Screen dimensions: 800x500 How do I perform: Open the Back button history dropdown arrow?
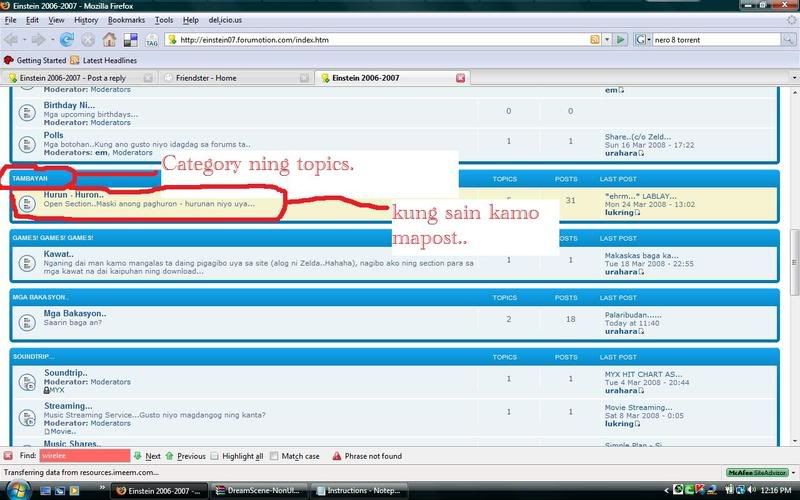(x=24, y=40)
